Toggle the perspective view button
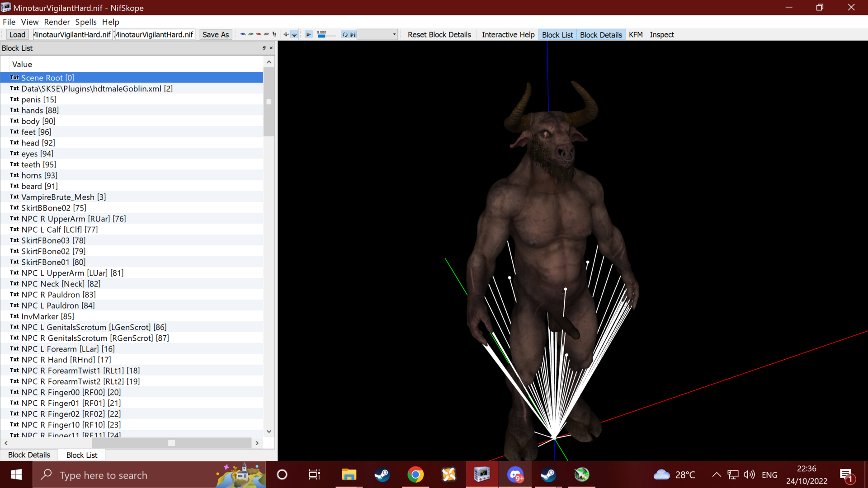This screenshot has height=488, width=868. (294, 34)
